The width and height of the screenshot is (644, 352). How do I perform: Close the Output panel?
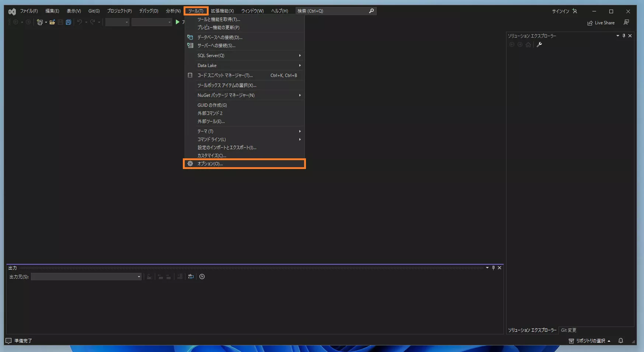coord(499,268)
